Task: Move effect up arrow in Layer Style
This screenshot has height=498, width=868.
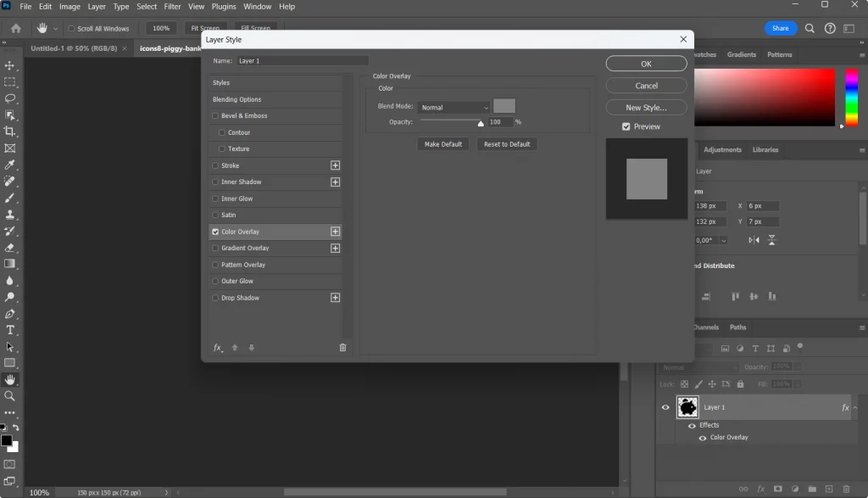Action: pyautogui.click(x=235, y=348)
